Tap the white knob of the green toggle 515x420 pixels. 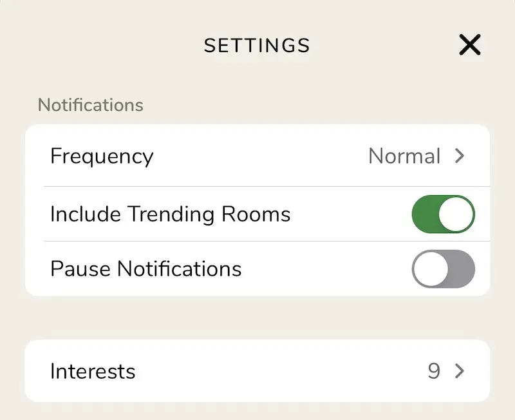coord(456,214)
